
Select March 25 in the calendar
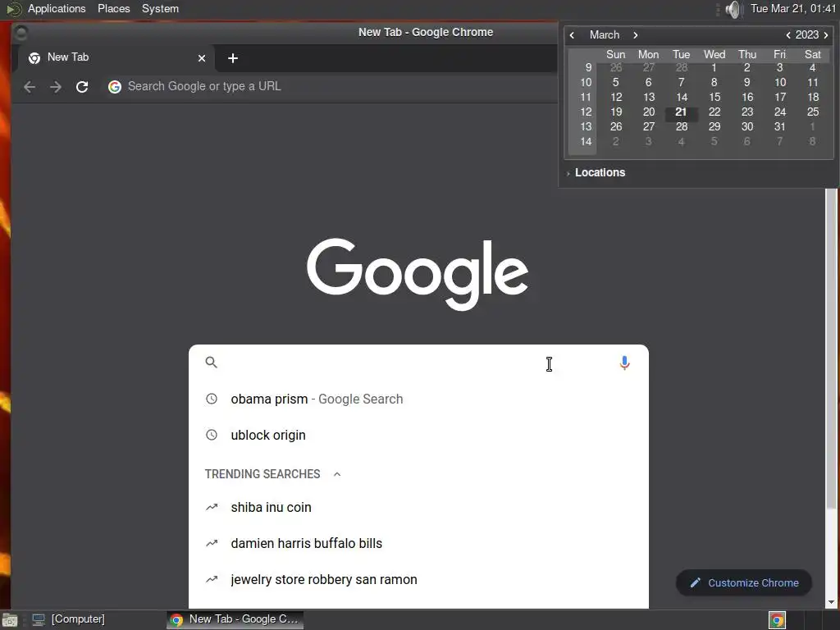[x=813, y=112]
